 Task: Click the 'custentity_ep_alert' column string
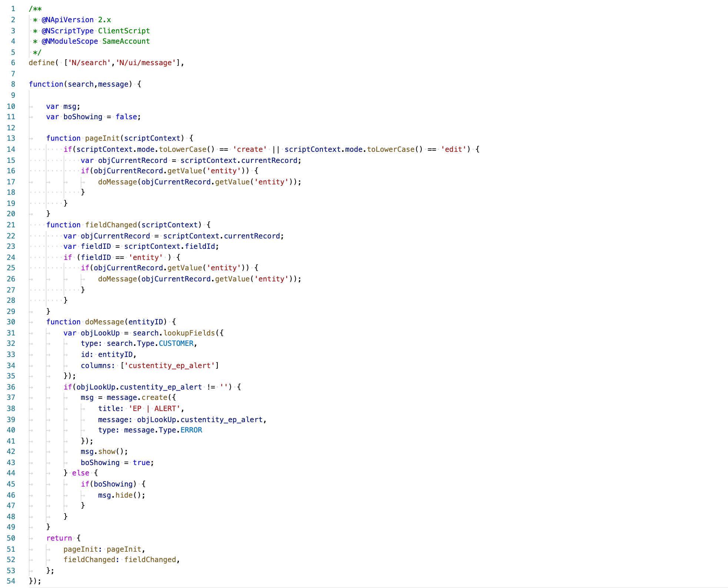(x=170, y=366)
